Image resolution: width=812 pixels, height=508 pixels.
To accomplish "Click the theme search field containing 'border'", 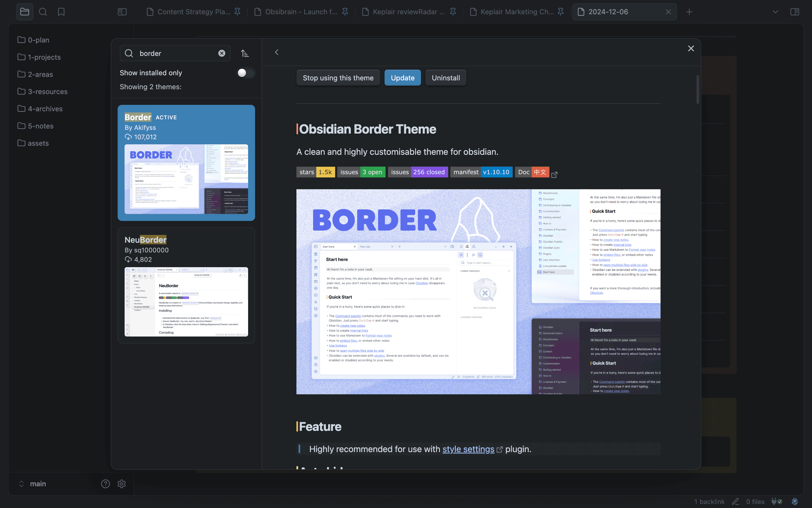I will 175,53.
